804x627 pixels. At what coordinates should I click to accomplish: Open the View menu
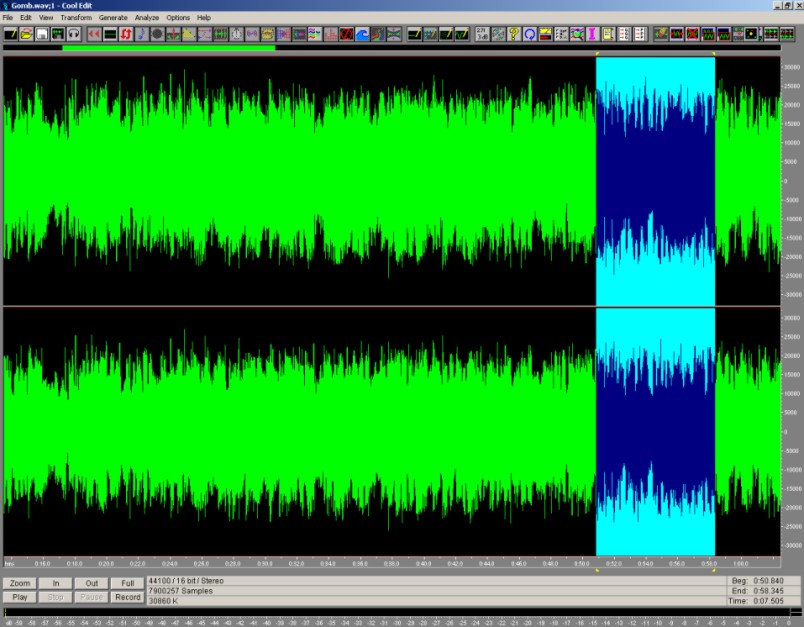pyautogui.click(x=46, y=17)
